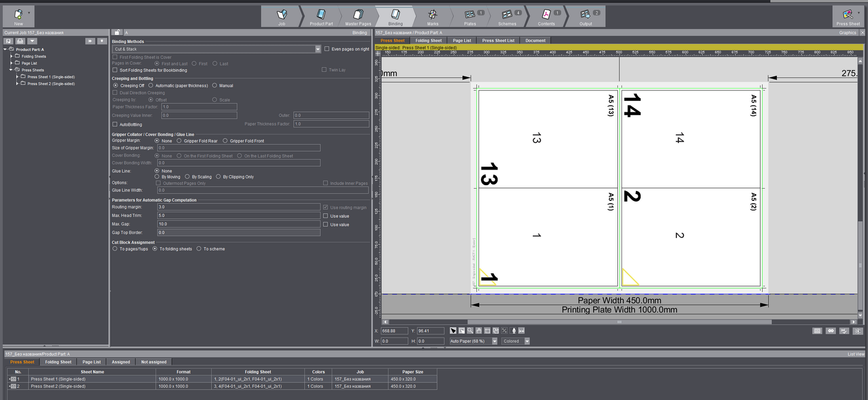Switch to the Page List graphics tab
The height and width of the screenshot is (400, 868).
coord(462,41)
